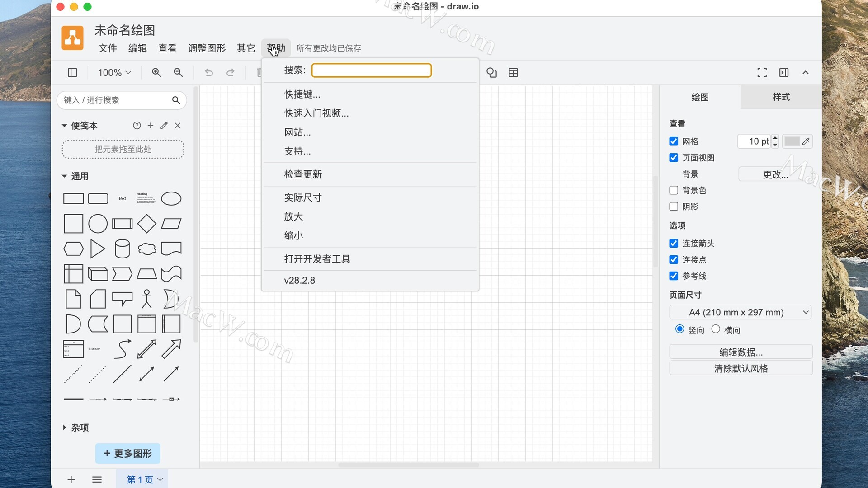This screenshot has height=488, width=868.
Task: Click the undo arrow icon
Action: click(x=208, y=72)
